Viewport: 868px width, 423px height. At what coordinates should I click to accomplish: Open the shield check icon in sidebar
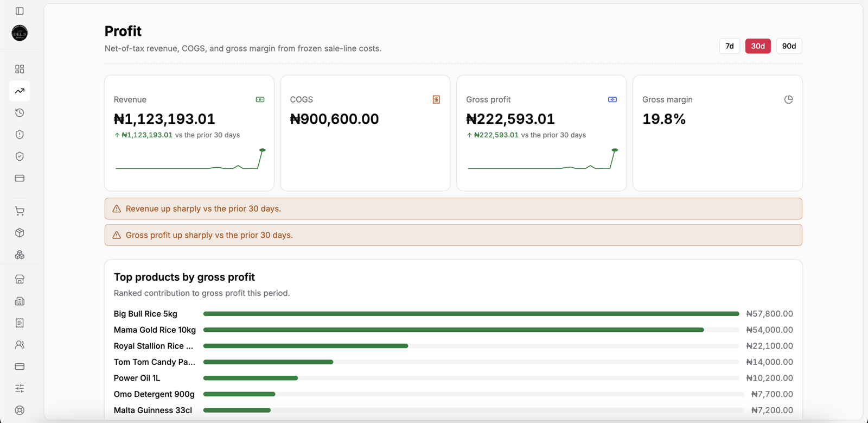click(x=20, y=156)
